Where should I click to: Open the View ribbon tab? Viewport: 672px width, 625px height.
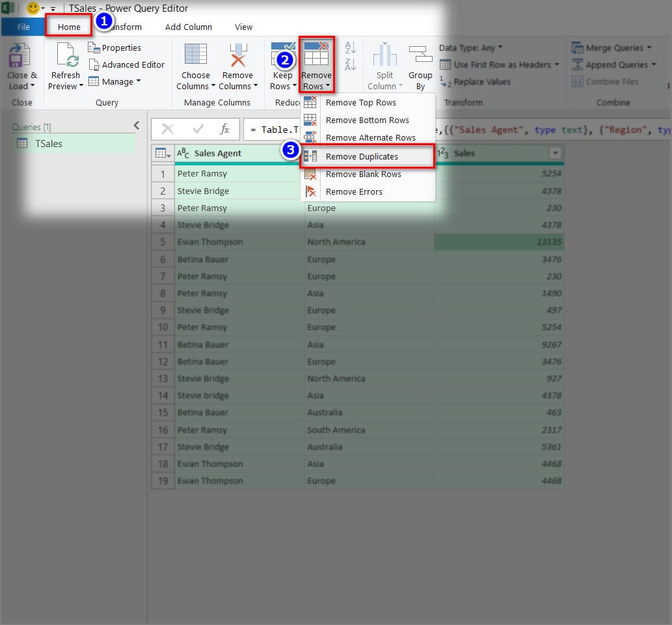point(243,27)
